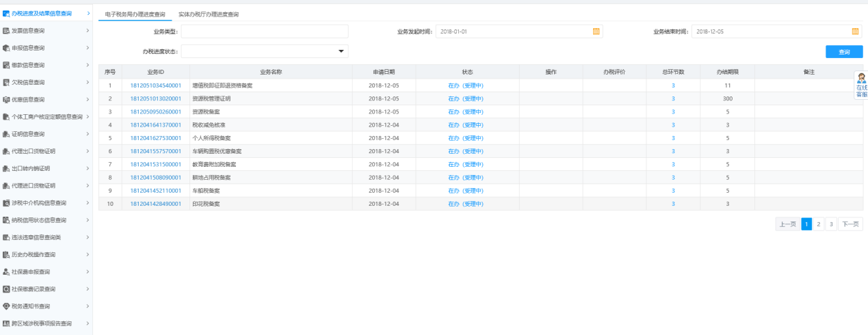Open business ID 1812051034540001
Screen dimensions: 868x335
coord(155,85)
